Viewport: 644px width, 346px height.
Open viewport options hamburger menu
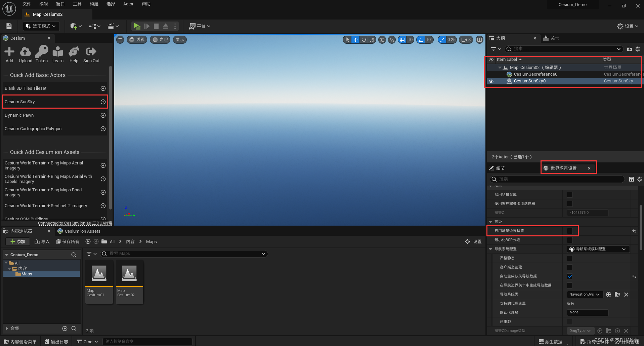coord(120,40)
